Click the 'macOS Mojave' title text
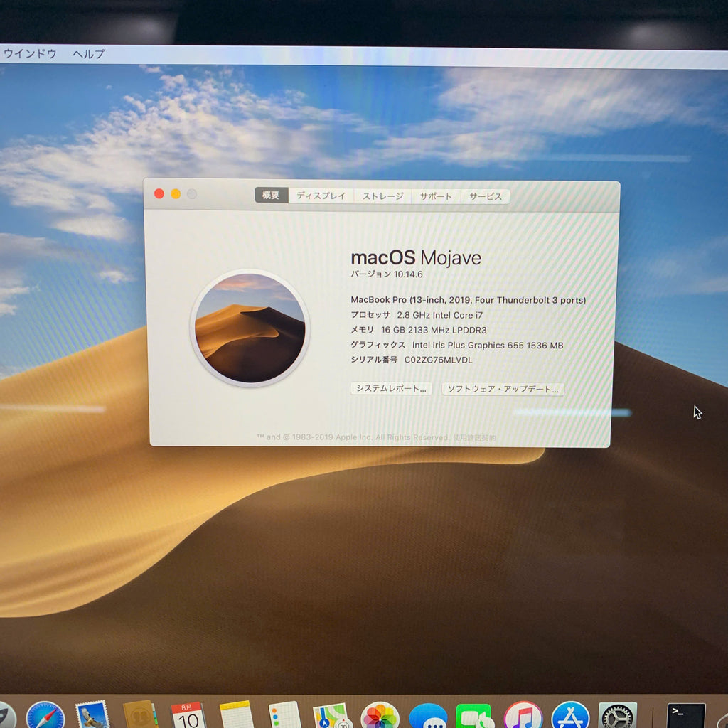This screenshot has width=728, height=728. (416, 258)
